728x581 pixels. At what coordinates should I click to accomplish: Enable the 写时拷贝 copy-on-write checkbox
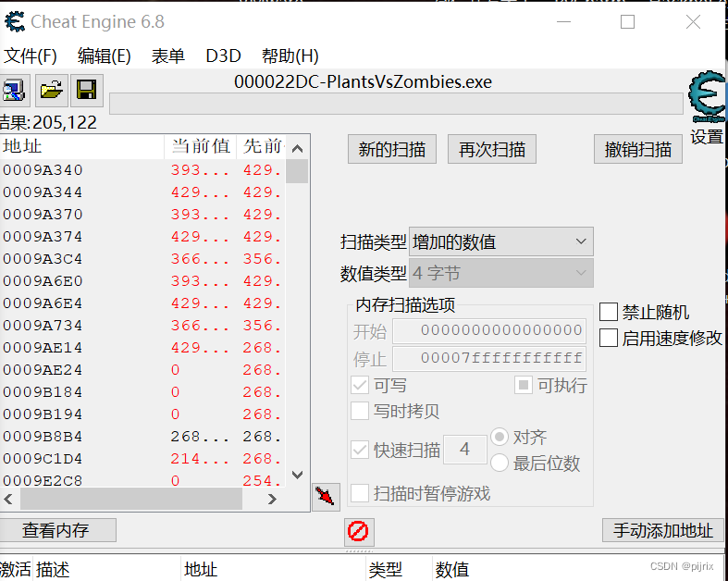pyautogui.click(x=360, y=411)
